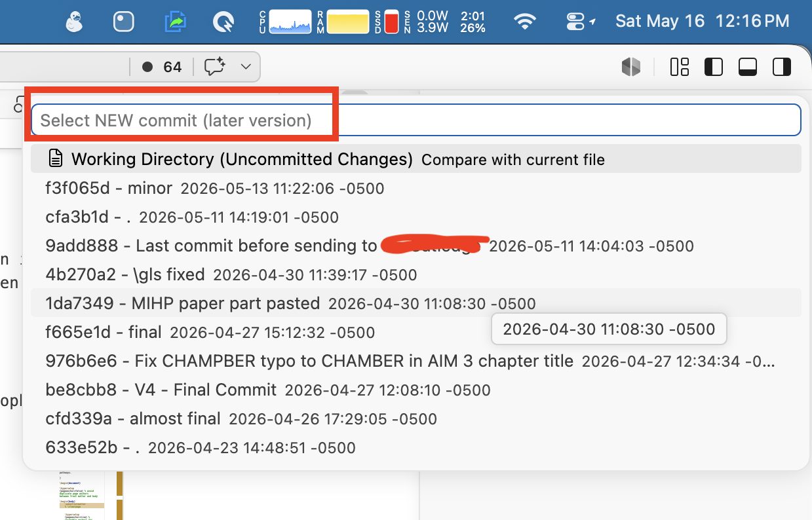Click the circular arrow Q menu bar icon

pos(224,22)
